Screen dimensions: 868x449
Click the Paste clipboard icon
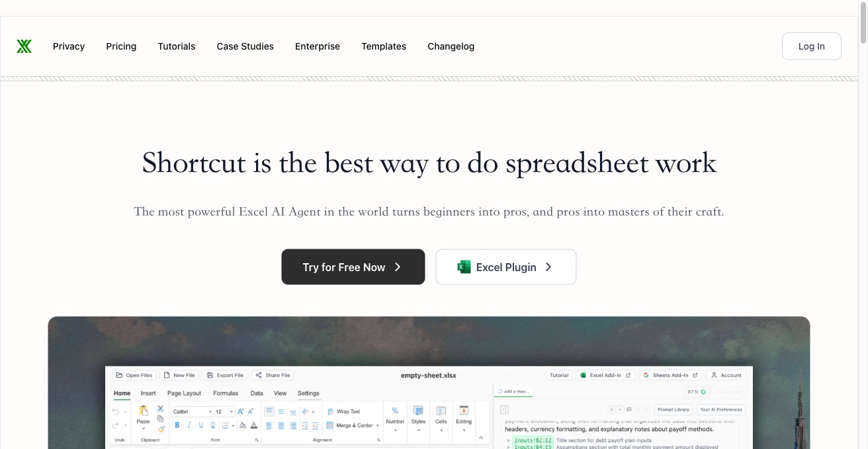(144, 411)
